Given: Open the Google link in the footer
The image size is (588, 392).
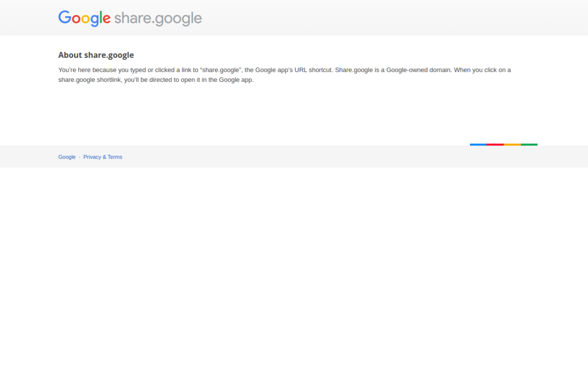Looking at the screenshot, I should pyautogui.click(x=67, y=157).
